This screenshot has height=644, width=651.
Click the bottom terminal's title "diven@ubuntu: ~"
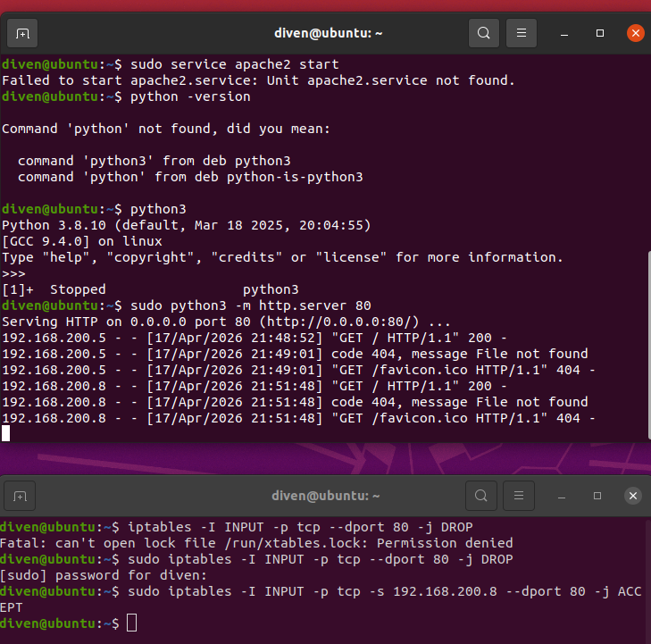point(325,496)
